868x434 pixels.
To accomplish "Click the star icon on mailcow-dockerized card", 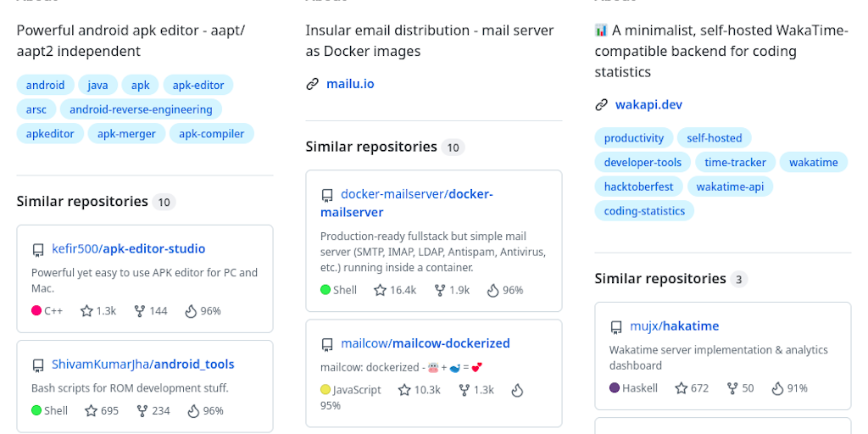I will (x=404, y=390).
